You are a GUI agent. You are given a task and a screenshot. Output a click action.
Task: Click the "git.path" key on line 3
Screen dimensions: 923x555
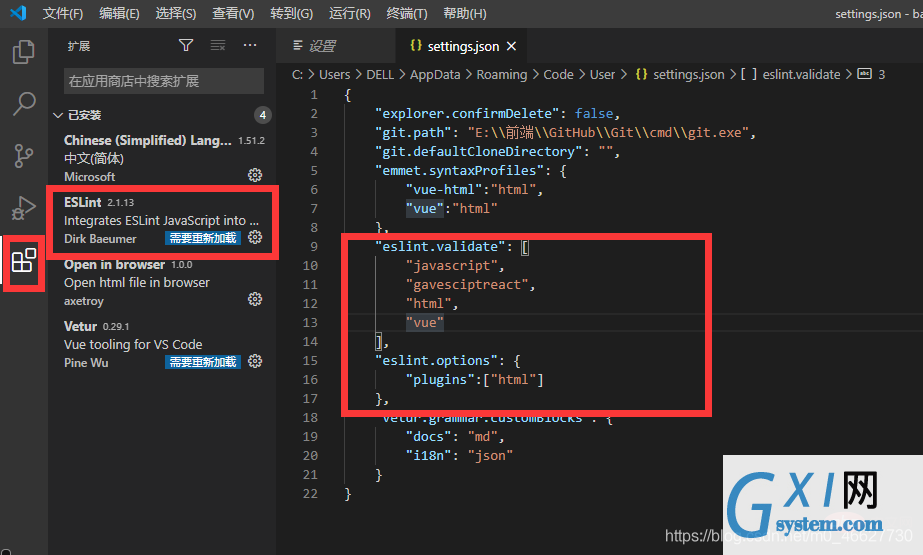413,132
